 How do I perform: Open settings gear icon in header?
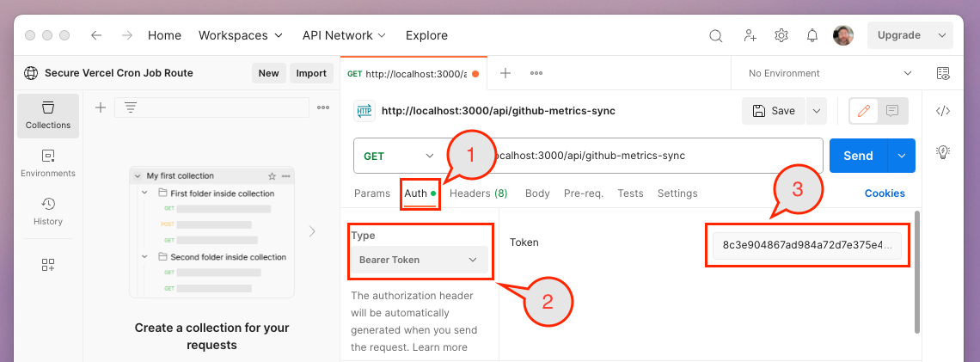pyautogui.click(x=781, y=36)
